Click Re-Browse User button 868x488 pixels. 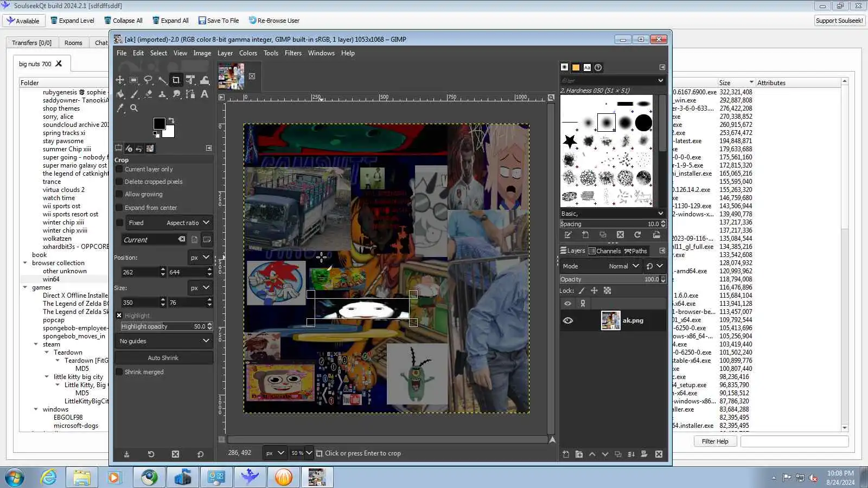(274, 21)
